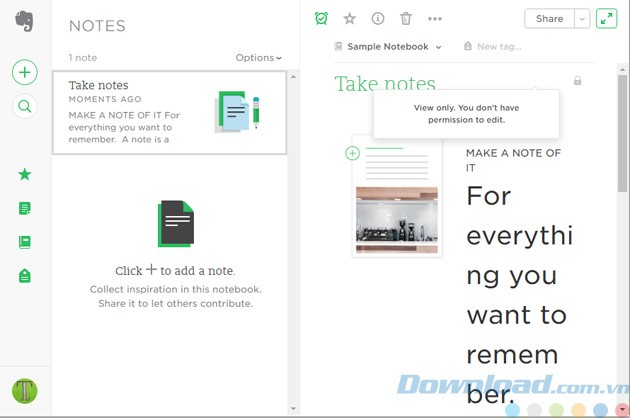Open the Notebooks icon in sidebar
Screen dimensions: 630x418
coord(25,242)
